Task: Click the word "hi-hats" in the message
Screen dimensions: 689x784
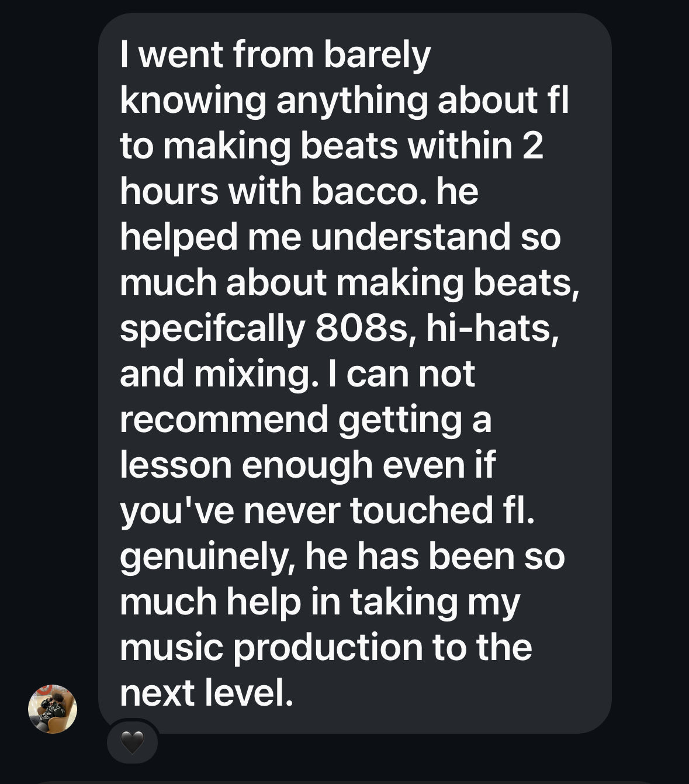Action: tap(489, 328)
